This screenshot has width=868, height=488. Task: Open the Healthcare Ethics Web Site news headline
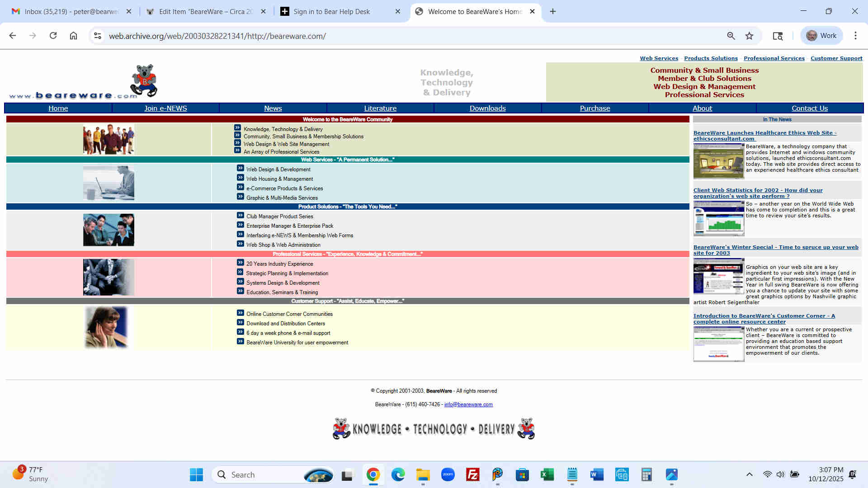click(x=765, y=136)
